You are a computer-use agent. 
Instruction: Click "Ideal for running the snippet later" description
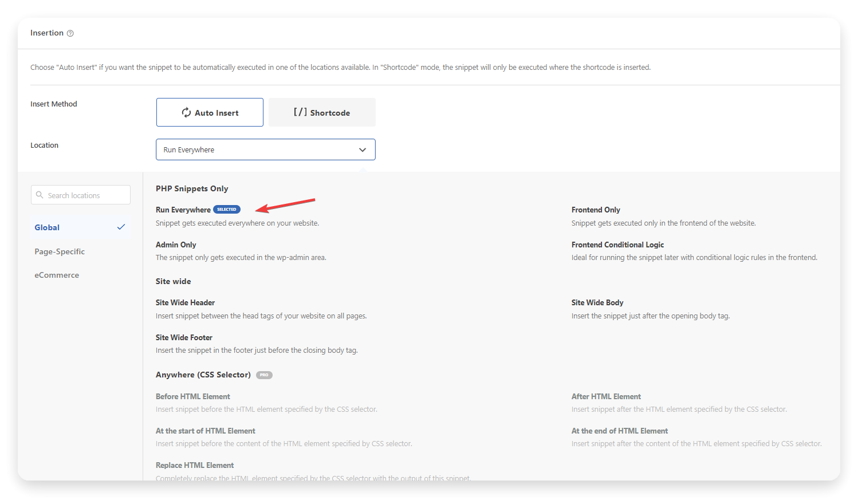coord(694,257)
